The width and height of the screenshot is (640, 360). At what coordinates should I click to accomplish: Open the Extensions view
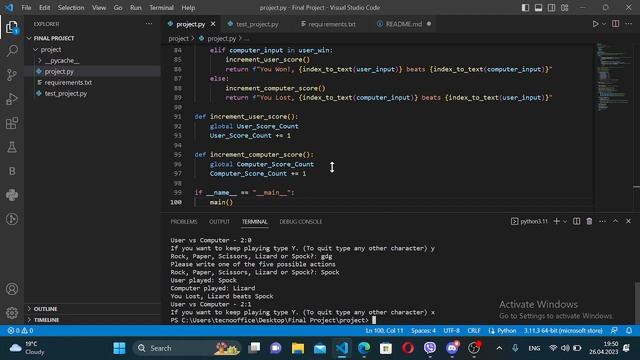pyautogui.click(x=12, y=123)
